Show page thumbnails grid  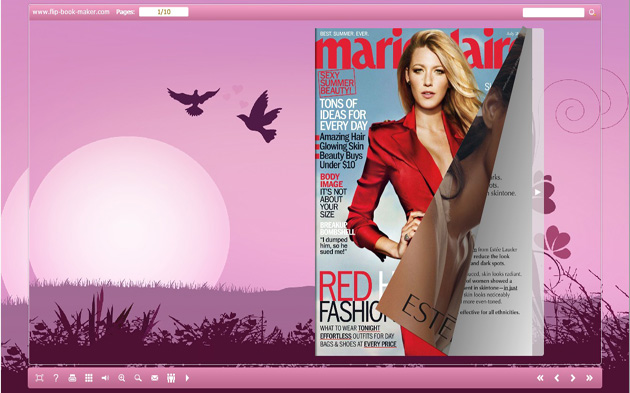click(89, 378)
